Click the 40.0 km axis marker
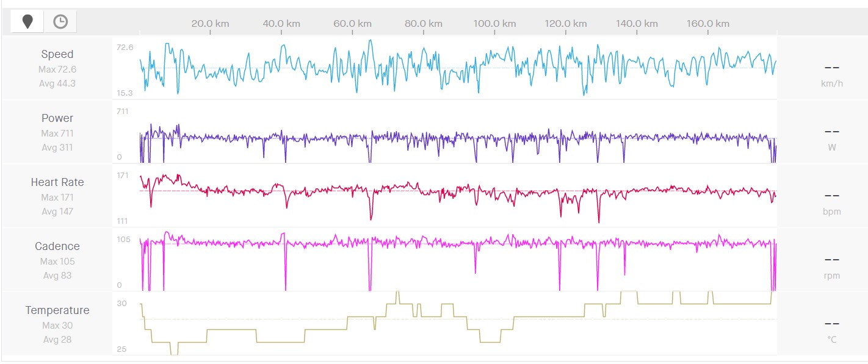Viewport: 868px width, 364px height. pyautogui.click(x=281, y=24)
